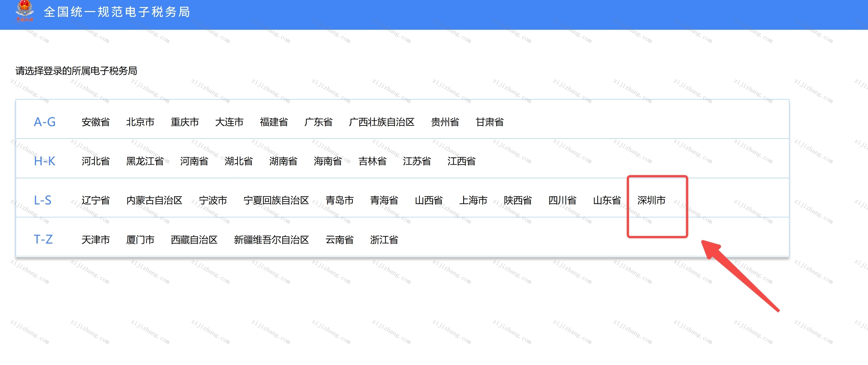Open the 大连市 tax bureau link
The width and height of the screenshot is (868, 365).
pos(229,122)
